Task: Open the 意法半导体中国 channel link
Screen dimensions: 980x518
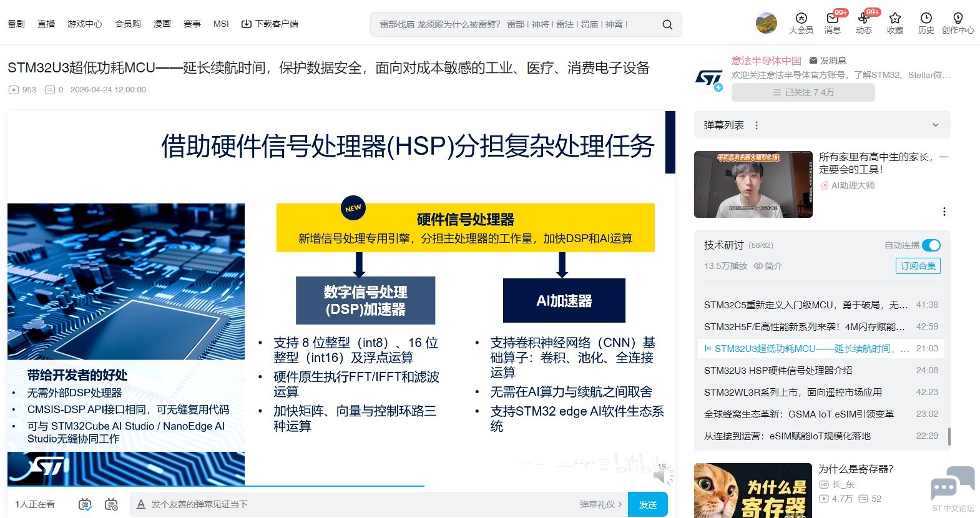Action: [x=767, y=61]
